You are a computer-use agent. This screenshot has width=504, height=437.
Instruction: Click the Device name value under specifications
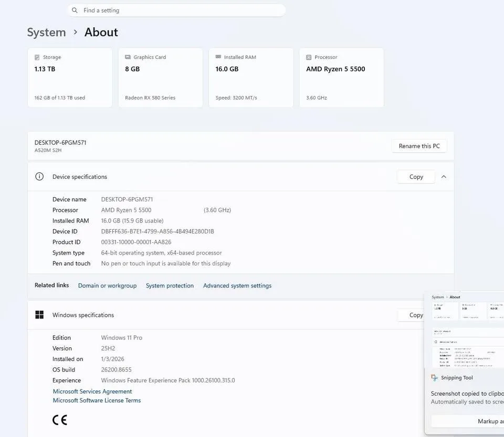point(127,199)
